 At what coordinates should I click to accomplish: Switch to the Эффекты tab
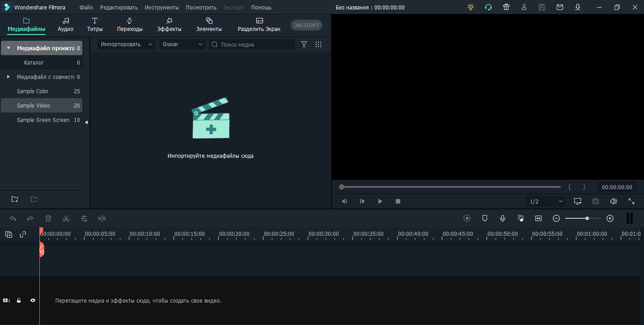coord(169,25)
